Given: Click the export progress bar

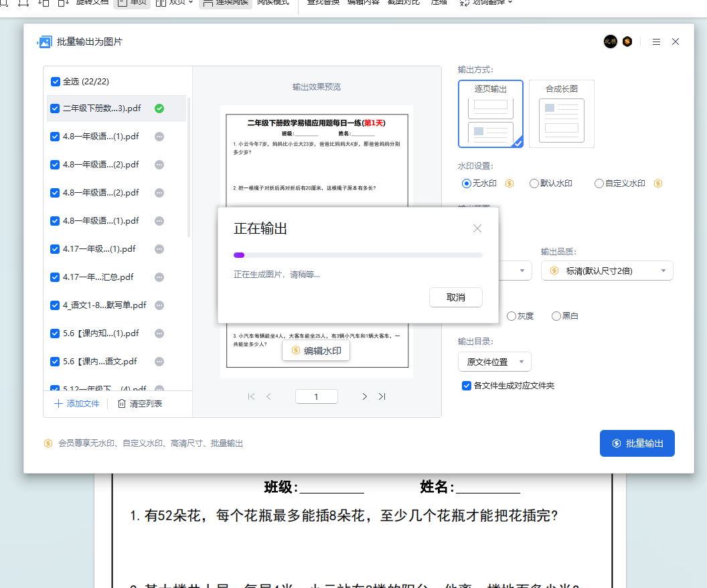Looking at the screenshot, I should coord(360,255).
